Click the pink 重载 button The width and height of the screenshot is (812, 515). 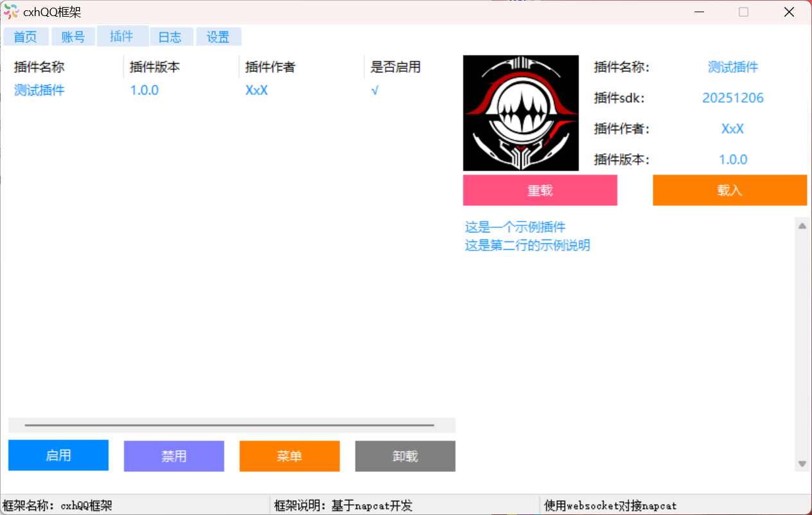[540, 191]
